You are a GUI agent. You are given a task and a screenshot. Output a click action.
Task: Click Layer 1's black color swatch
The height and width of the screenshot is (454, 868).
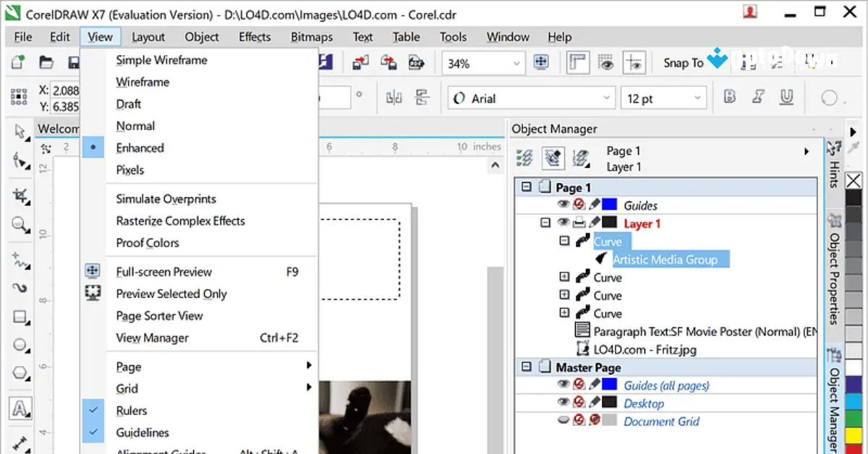click(x=609, y=223)
